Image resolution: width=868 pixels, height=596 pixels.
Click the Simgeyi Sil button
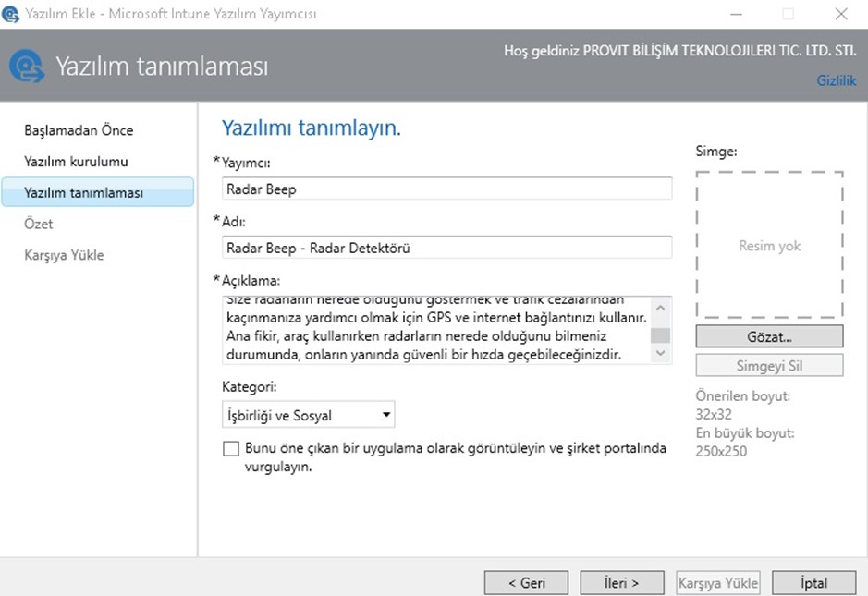769,366
